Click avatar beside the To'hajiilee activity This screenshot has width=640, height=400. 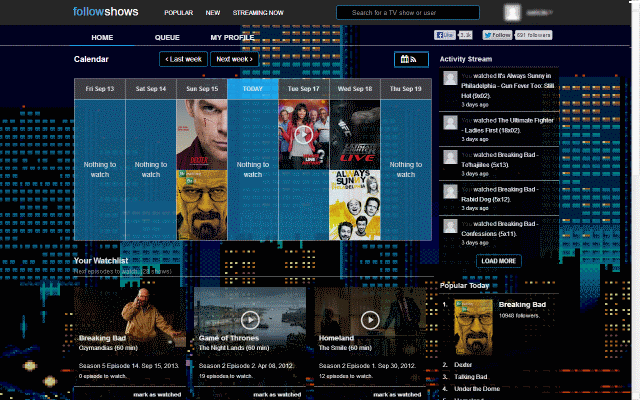pos(451,157)
